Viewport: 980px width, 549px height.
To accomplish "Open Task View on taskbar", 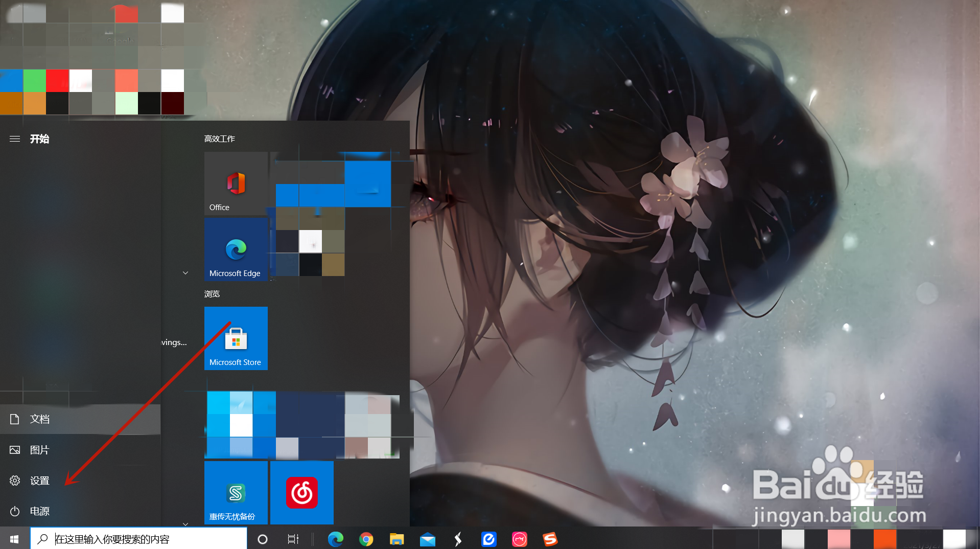I will click(293, 539).
